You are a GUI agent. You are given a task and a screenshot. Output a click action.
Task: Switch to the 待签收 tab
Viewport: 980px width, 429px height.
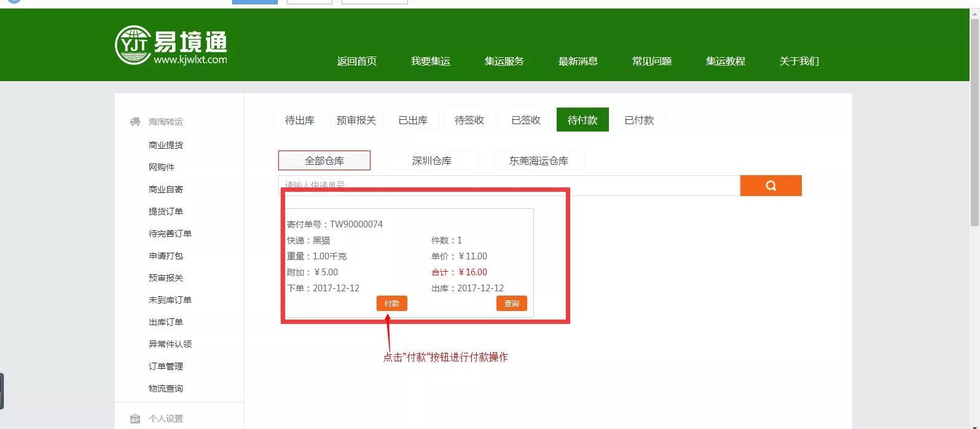click(x=469, y=120)
